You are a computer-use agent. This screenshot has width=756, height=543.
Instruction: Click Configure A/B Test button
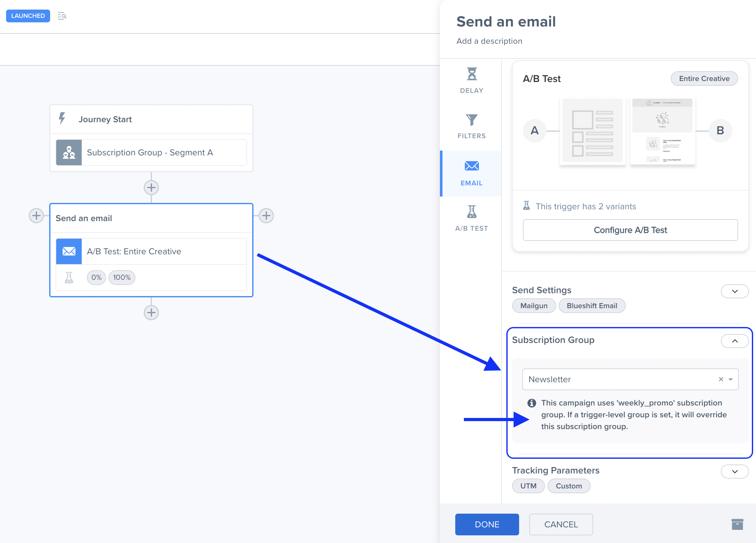[630, 230]
